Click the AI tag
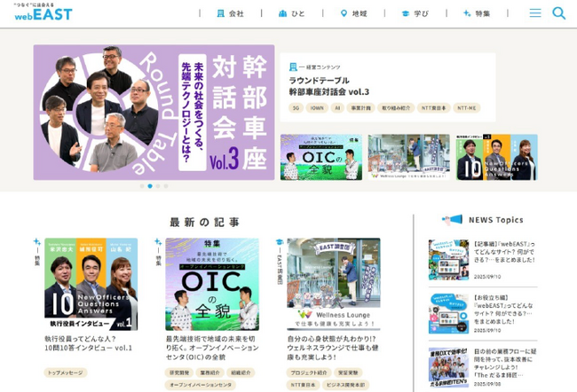The image size is (577, 392). click(x=337, y=108)
